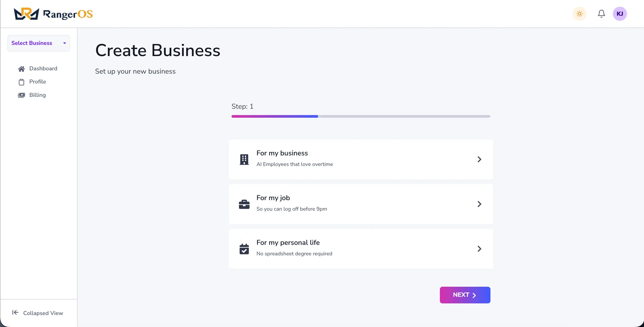Image resolution: width=644 pixels, height=327 pixels.
Task: Open the notifications bell
Action: click(x=601, y=14)
